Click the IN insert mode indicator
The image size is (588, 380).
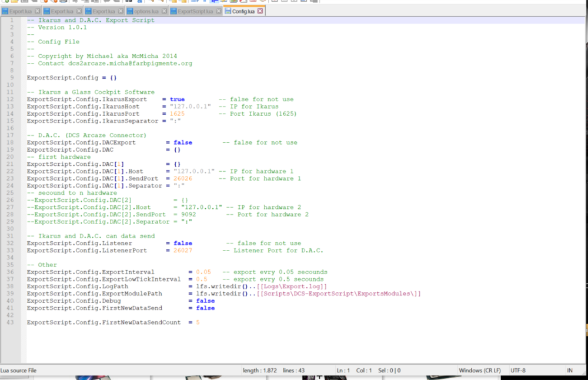(569, 371)
